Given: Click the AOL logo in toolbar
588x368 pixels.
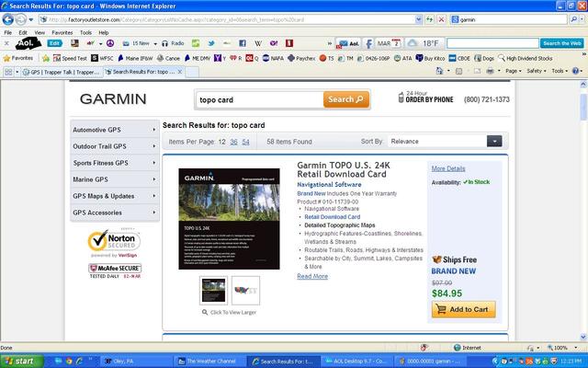Looking at the screenshot, I should pos(28,43).
